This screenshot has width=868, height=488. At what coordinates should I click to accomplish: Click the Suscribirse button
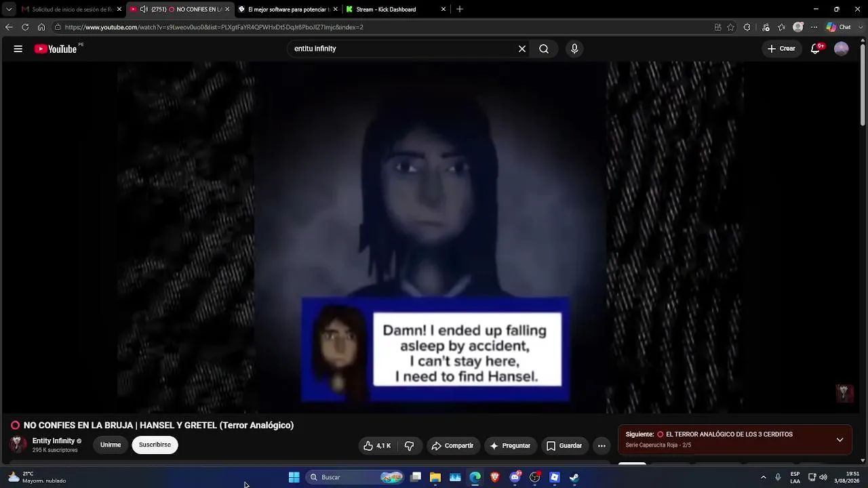(x=155, y=445)
